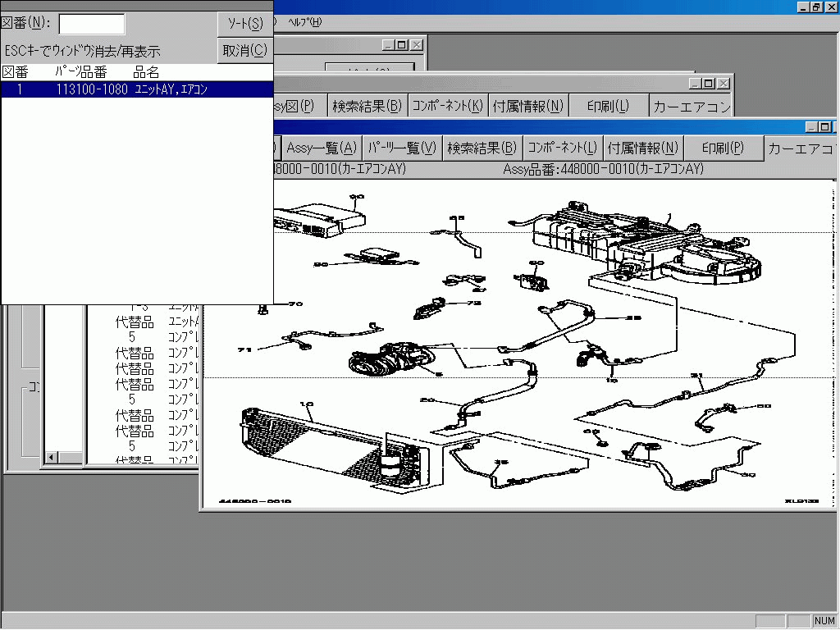The image size is (840, 630).
Task: Click 付属情報(N) in the rear toolbar
Action: coord(528,105)
